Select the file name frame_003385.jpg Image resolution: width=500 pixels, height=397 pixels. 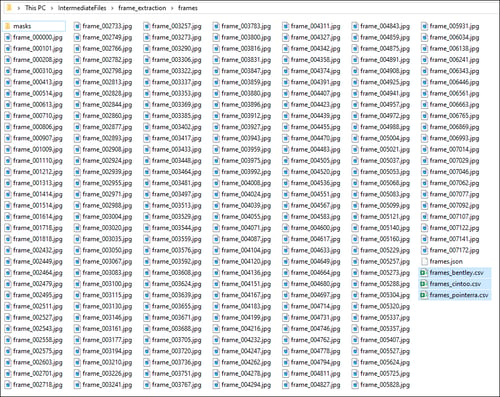(x=177, y=116)
